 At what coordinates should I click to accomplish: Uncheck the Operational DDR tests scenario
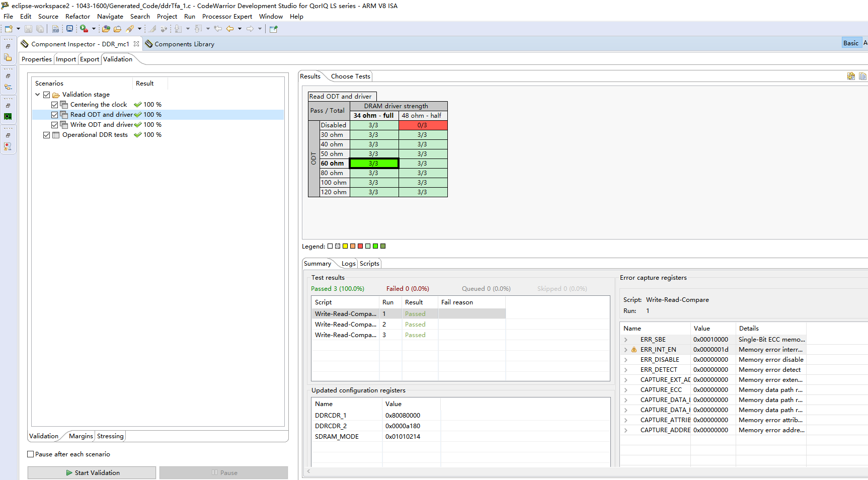[46, 135]
